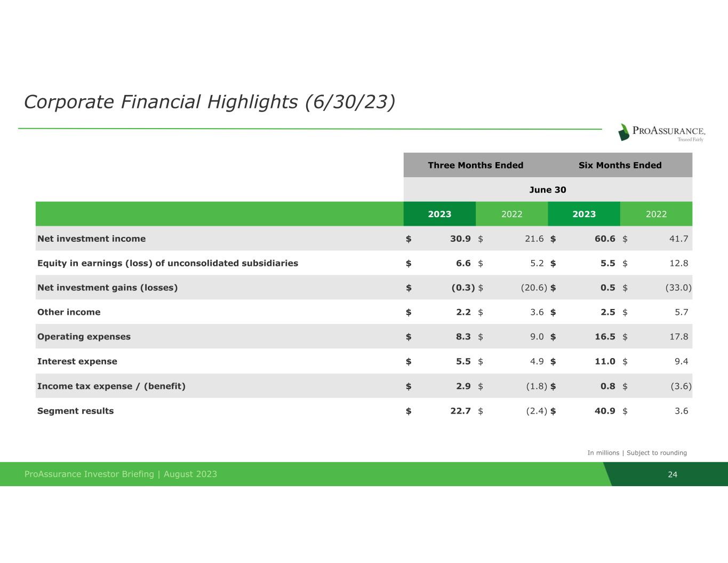Click the 40.9 segment results value

click(x=604, y=411)
